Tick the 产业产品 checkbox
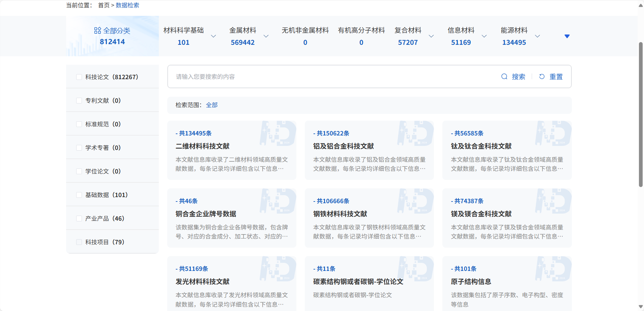Image resolution: width=644 pixels, height=311 pixels. pos(79,219)
